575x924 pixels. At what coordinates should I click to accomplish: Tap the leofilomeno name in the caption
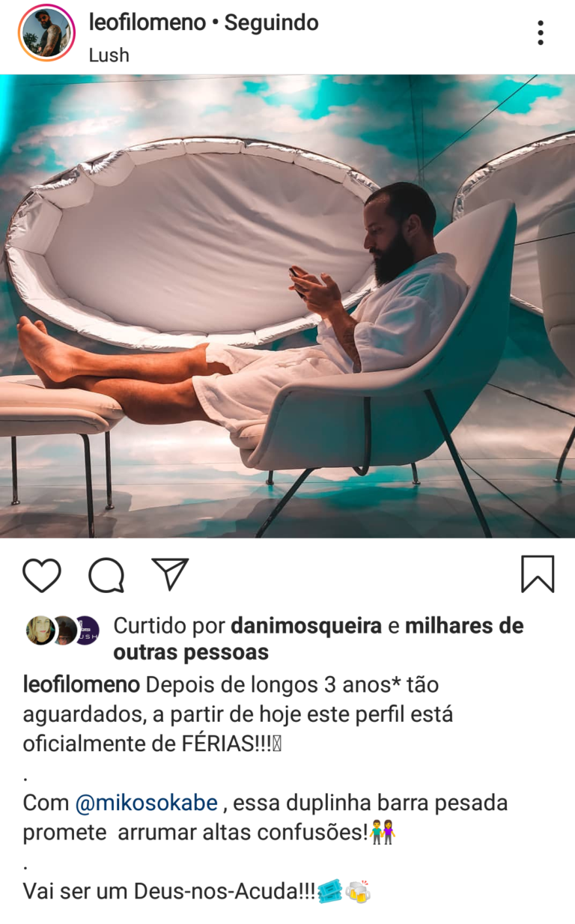[82, 685]
